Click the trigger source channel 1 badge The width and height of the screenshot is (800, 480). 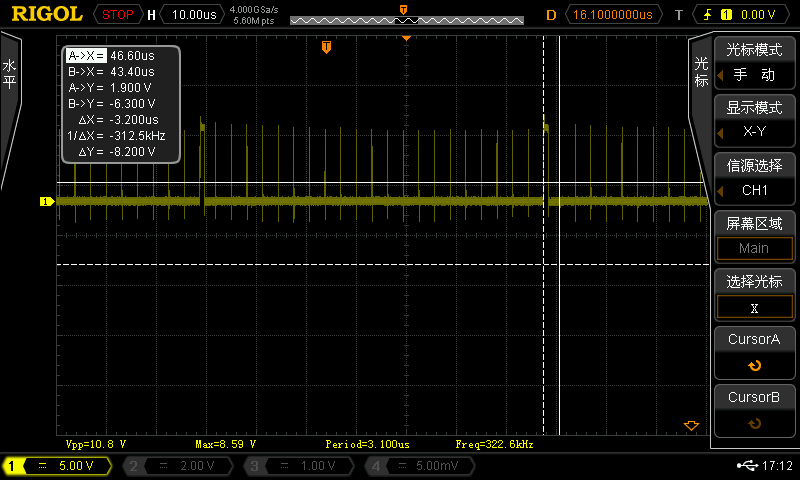[726, 15]
